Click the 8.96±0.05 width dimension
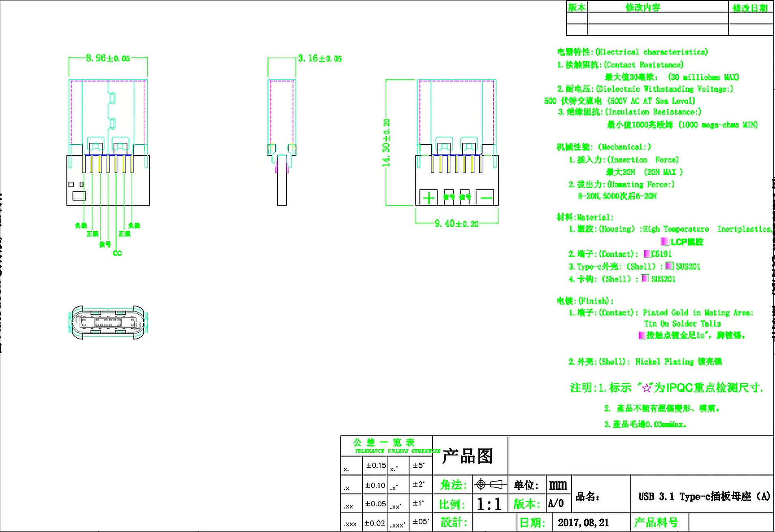 [x=108, y=58]
